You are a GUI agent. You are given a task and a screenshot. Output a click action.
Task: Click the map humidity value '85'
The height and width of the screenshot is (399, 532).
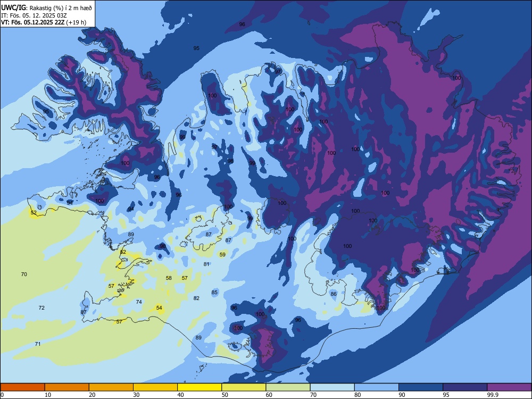point(214,293)
